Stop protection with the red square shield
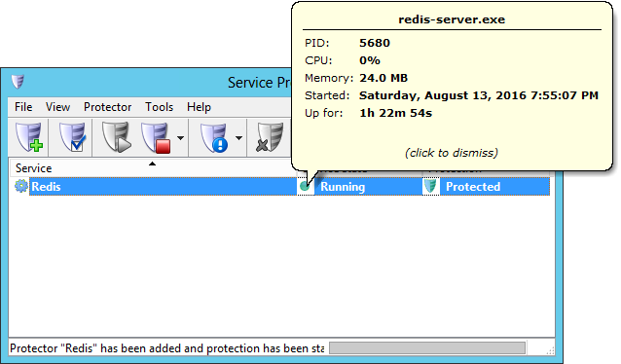 [156, 137]
